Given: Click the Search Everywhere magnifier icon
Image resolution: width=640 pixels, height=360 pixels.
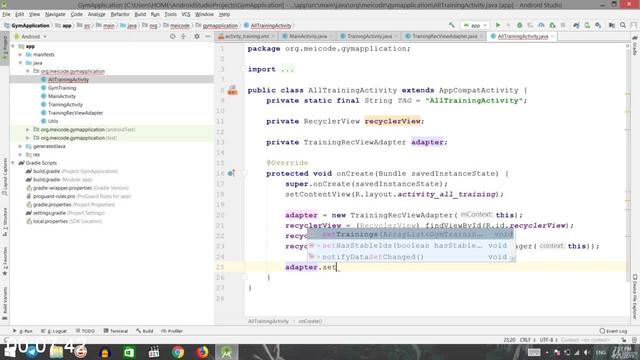Looking at the screenshot, I should tap(622, 25).
